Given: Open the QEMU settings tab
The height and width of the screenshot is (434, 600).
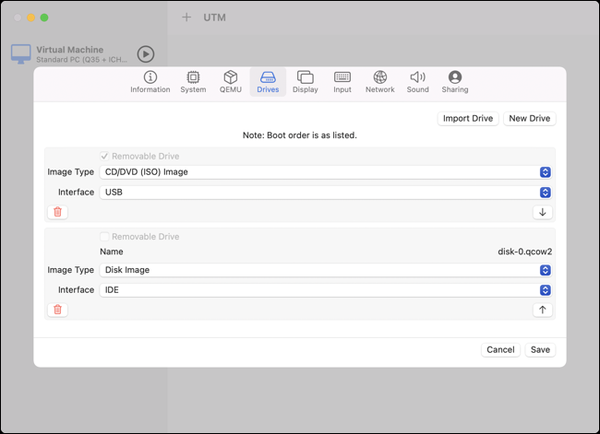Looking at the screenshot, I should point(230,82).
